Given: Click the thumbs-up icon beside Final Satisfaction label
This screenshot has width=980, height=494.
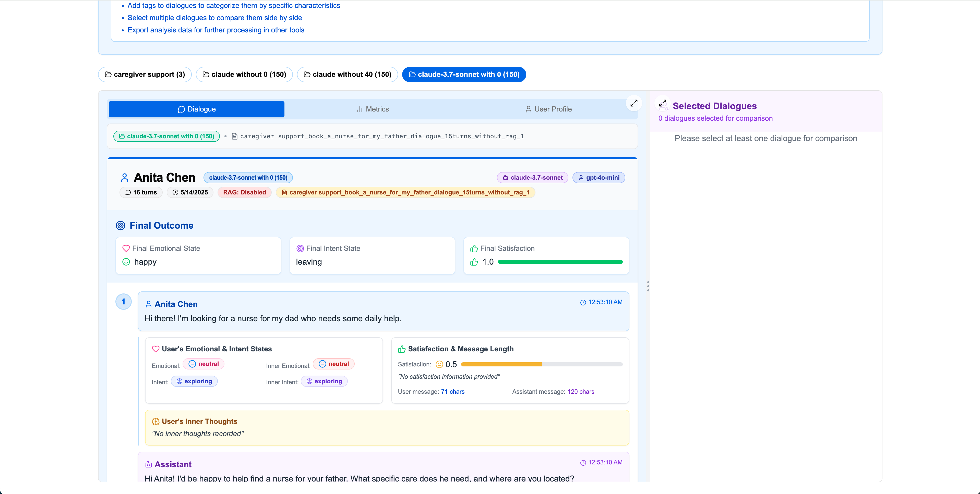Looking at the screenshot, I should (474, 248).
